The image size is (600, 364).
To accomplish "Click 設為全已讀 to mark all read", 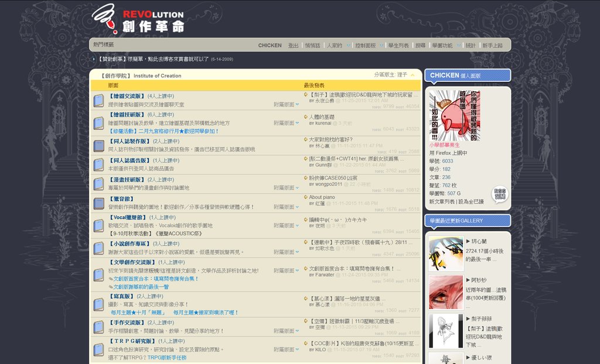I will (x=471, y=201).
